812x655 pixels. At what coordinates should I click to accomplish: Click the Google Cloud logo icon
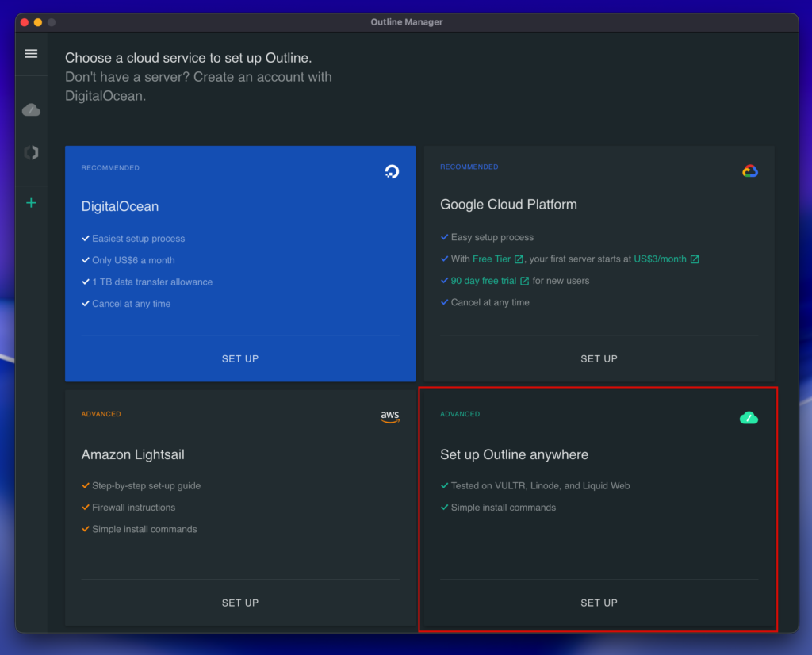[749, 170]
